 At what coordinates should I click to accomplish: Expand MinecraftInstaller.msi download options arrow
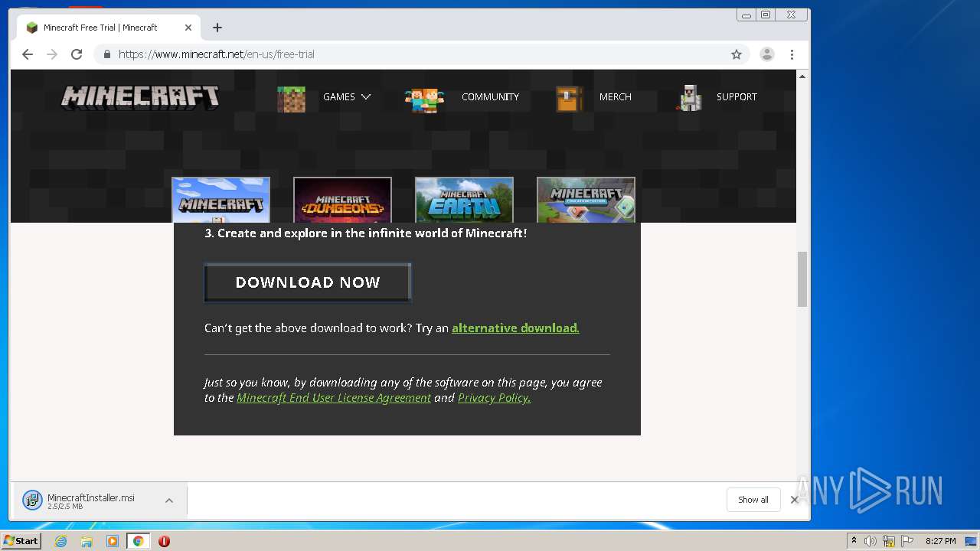coord(169,500)
